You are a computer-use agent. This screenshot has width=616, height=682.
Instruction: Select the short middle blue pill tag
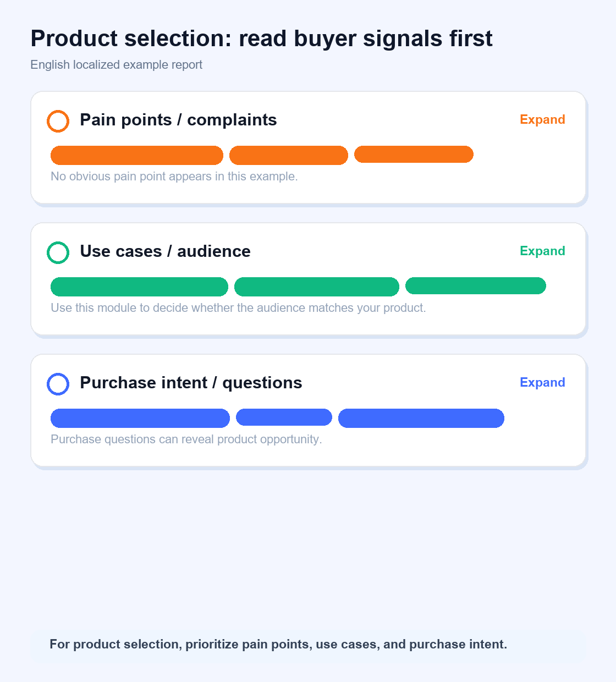284,417
